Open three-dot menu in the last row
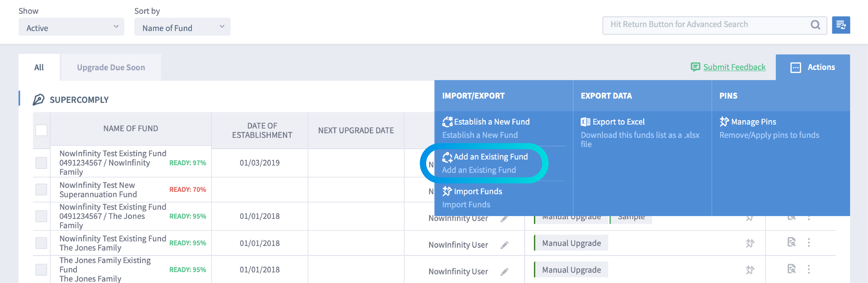The width and height of the screenshot is (868, 283). [x=809, y=269]
